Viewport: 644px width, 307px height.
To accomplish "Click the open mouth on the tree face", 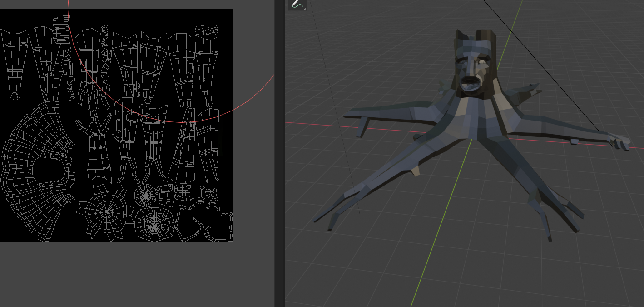I will pos(469,85).
